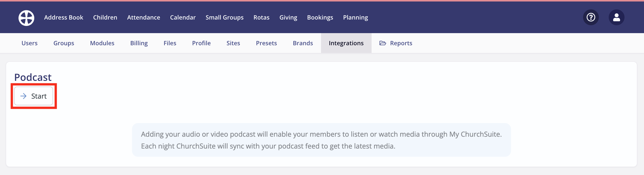Screen dimensions: 644x175
Task: Open the Address Book module
Action: click(63, 18)
